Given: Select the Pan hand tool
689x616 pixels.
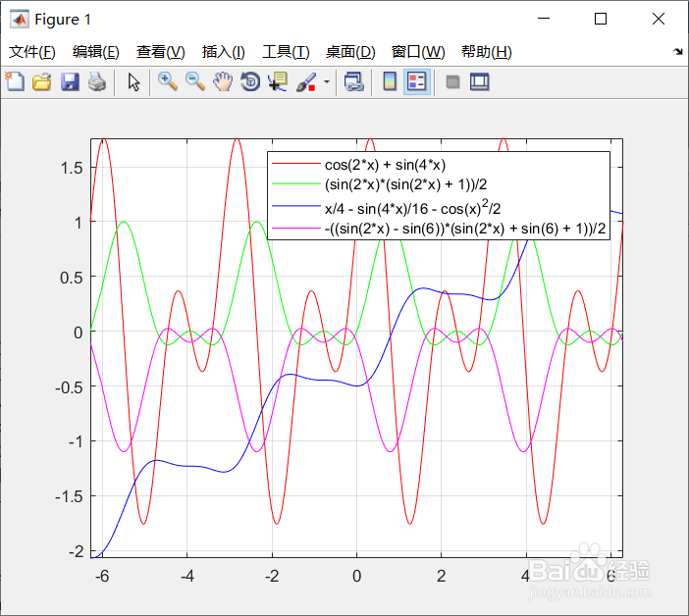Looking at the screenshot, I should coord(223,82).
